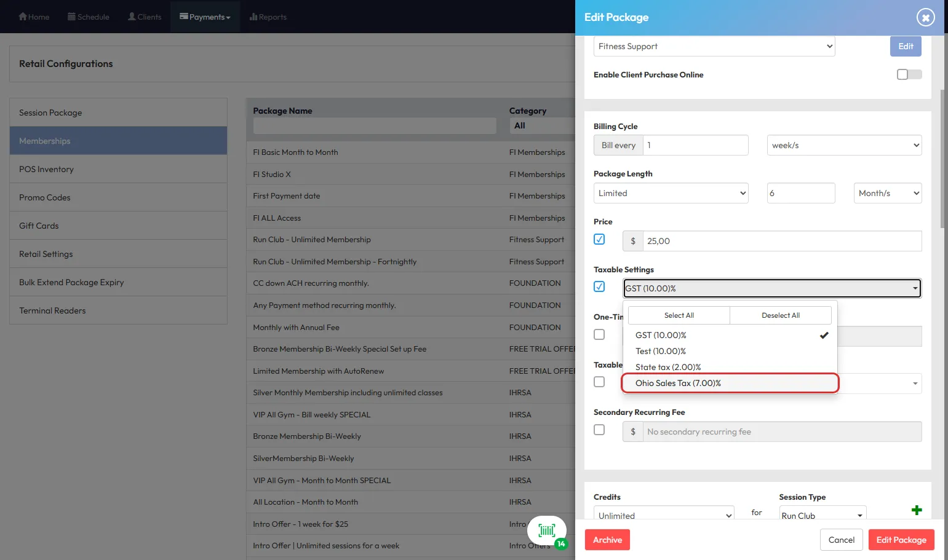
Task: Open the Schedule calendar icon
Action: pyautogui.click(x=71, y=17)
